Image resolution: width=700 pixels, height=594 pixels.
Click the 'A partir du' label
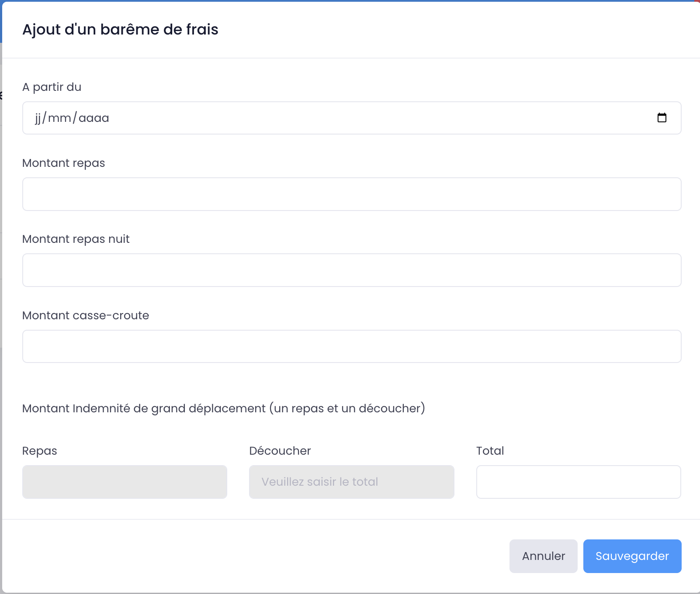point(52,87)
